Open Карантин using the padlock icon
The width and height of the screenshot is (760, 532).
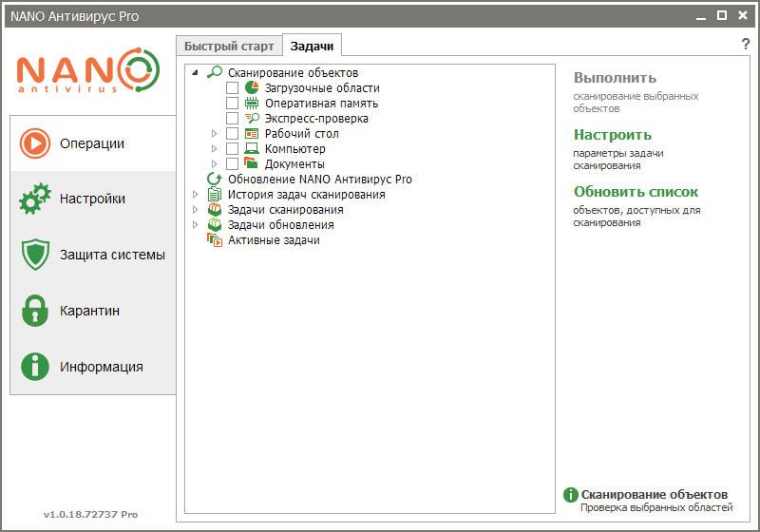[35, 311]
